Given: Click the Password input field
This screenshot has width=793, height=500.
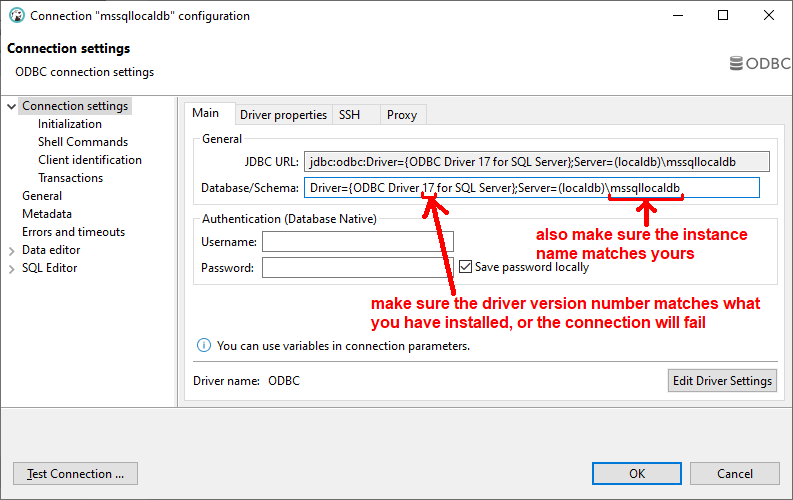Looking at the screenshot, I should click(358, 267).
